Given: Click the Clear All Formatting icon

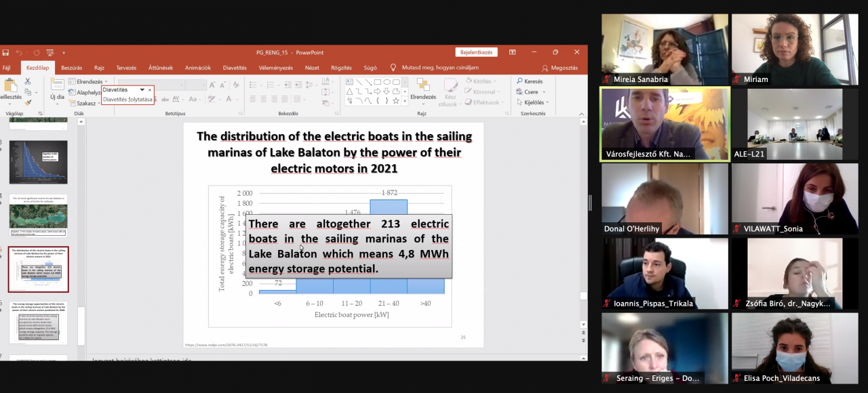Looking at the screenshot, I should point(235,85).
